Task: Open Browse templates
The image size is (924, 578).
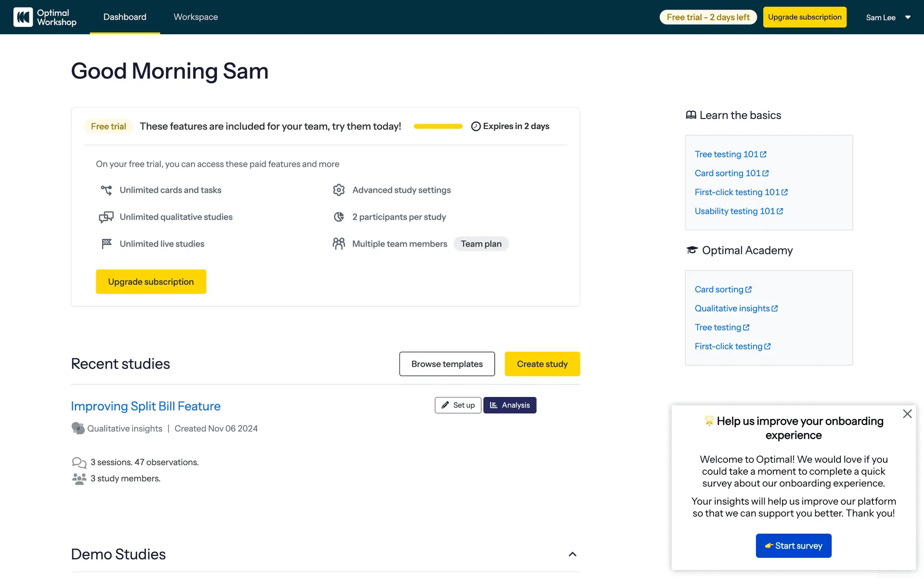Action: 447,364
